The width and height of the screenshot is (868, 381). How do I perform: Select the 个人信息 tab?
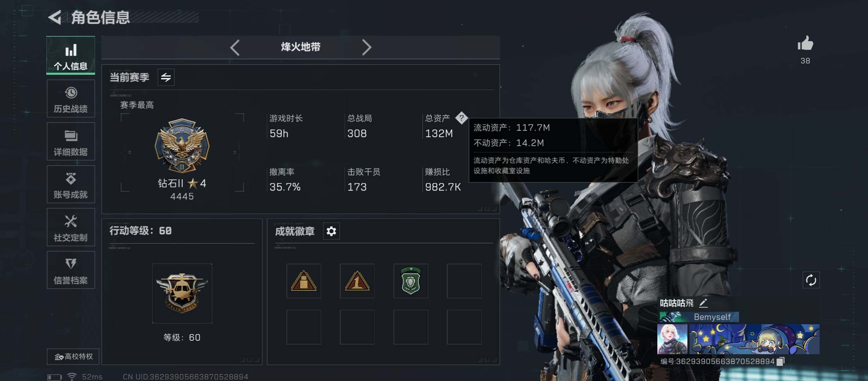click(x=71, y=55)
